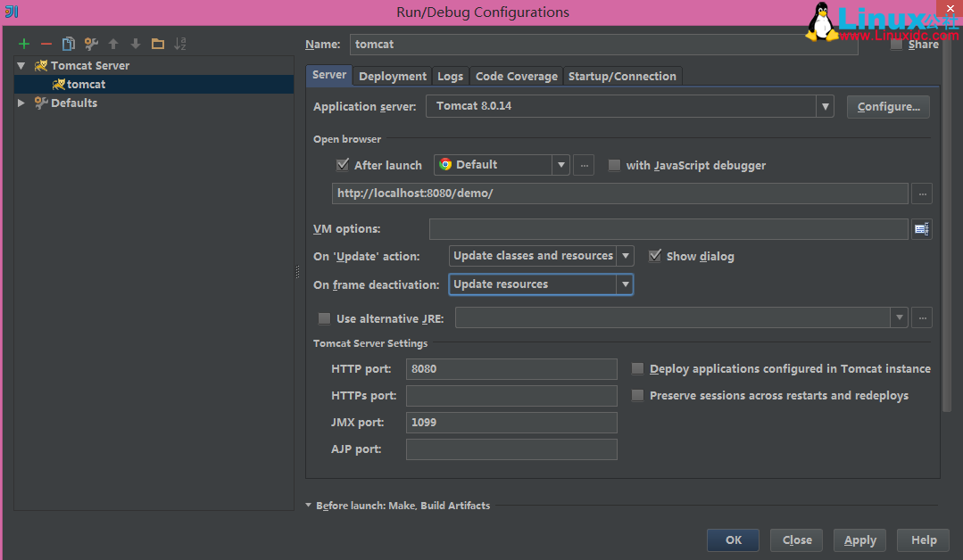Image resolution: width=963 pixels, height=560 pixels.
Task: Click inside the HTTP port field
Action: tap(511, 368)
